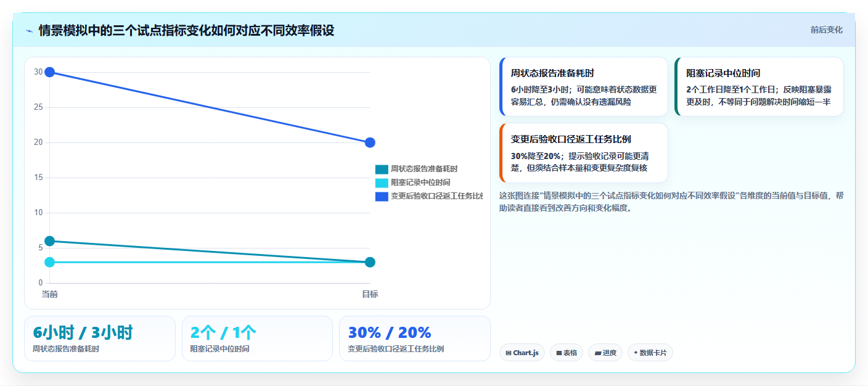Click legend label 周状态报告准备耗时

(424, 169)
